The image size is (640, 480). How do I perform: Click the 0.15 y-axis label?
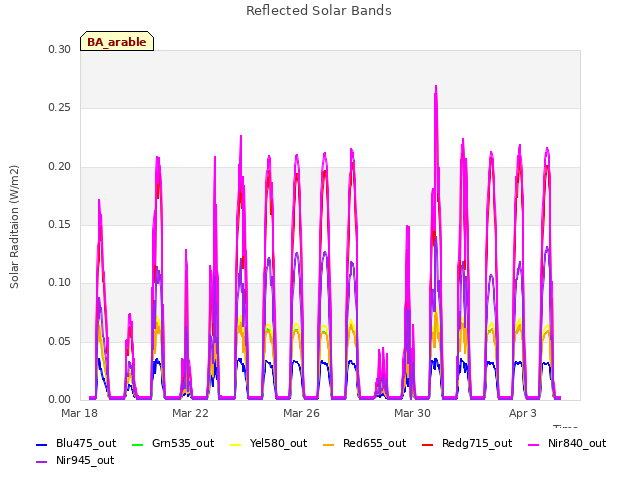(60, 224)
